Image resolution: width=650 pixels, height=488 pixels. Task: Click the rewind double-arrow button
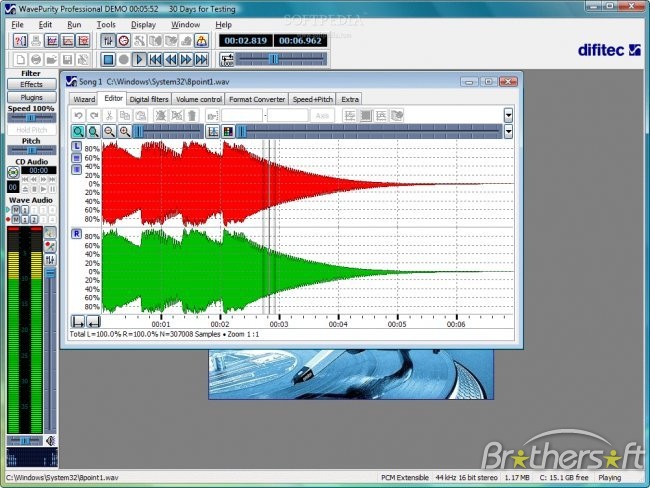[170, 60]
